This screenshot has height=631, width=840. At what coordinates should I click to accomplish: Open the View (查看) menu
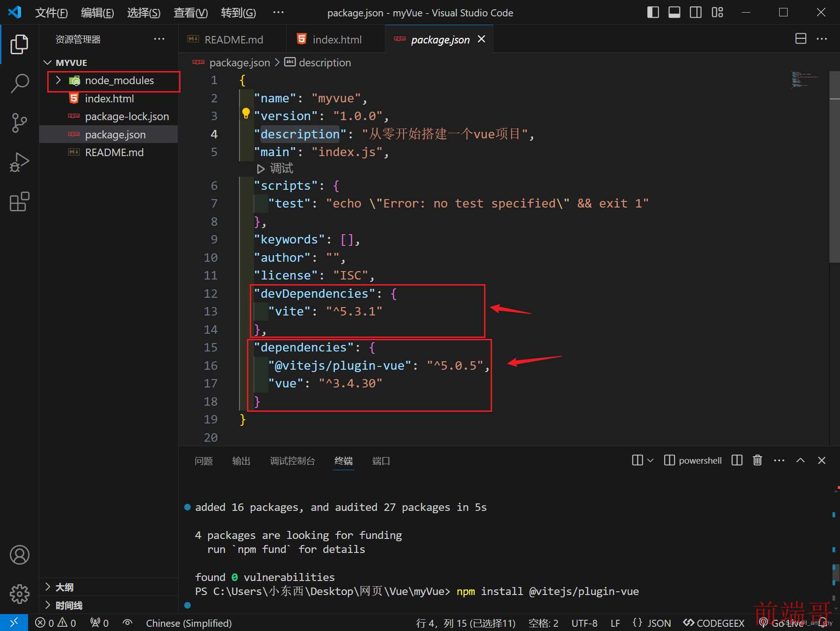(190, 13)
